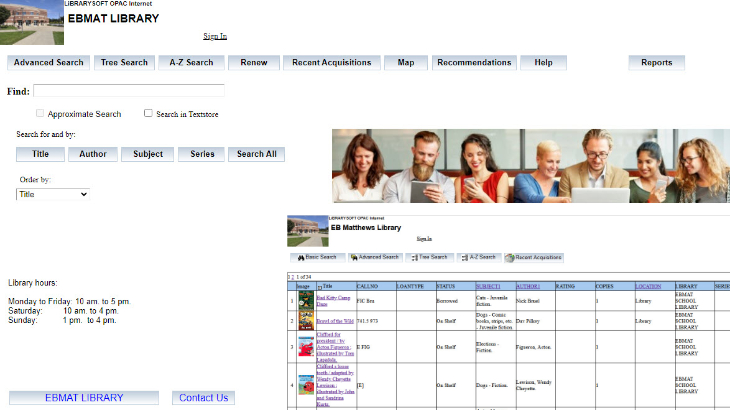Viewport: 730px width, 410px height.
Task: Open the Reports menu button
Action: coord(656,63)
